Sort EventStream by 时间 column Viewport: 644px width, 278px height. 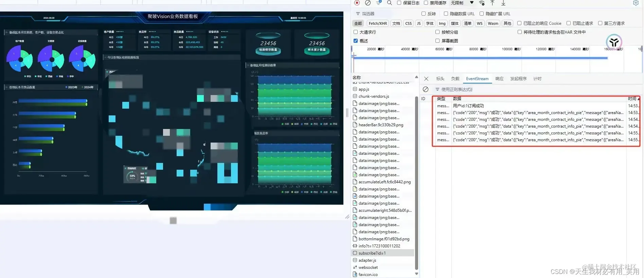633,99
